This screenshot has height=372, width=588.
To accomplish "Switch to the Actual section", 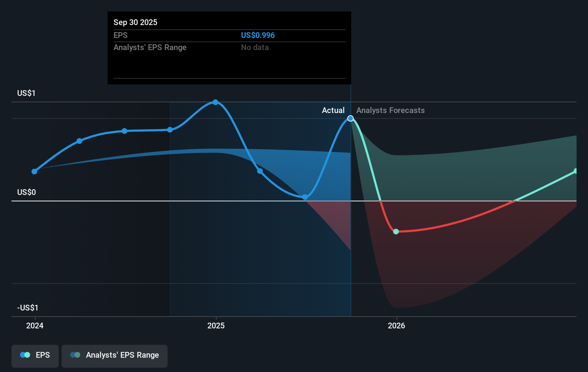I will click(x=333, y=110).
